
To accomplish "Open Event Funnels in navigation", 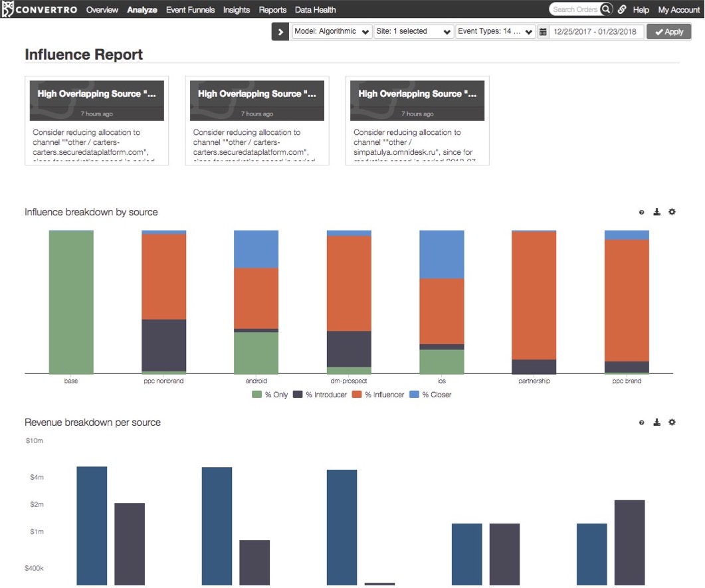I will [x=190, y=9].
